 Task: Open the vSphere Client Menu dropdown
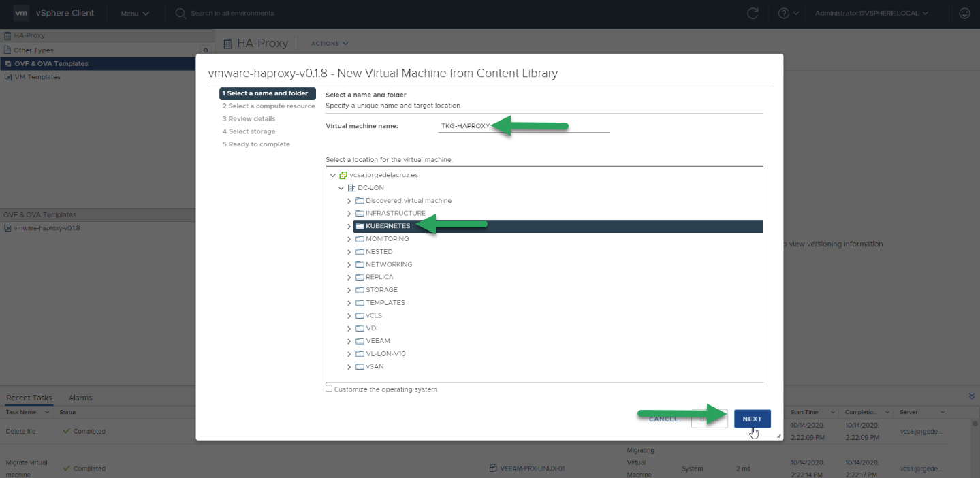135,14
